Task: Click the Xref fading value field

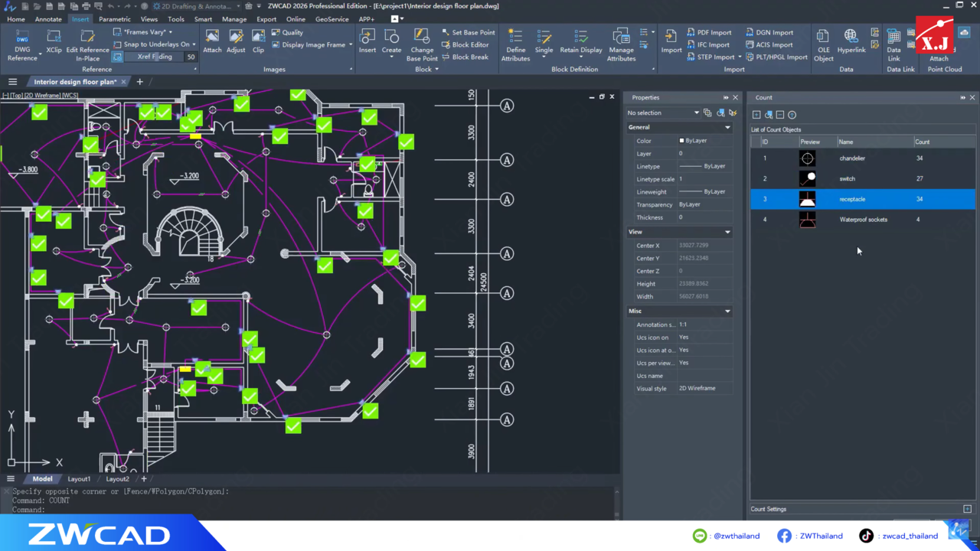Action: point(191,57)
